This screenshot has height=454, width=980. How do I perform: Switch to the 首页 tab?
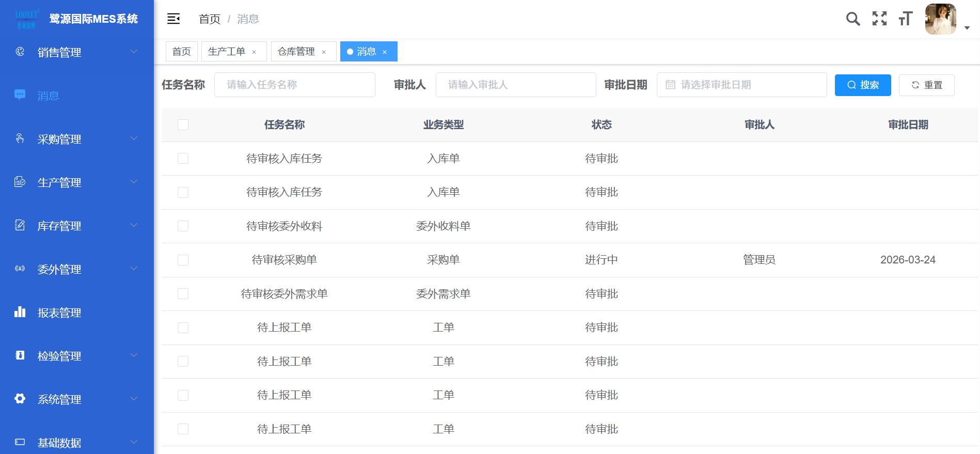(181, 52)
